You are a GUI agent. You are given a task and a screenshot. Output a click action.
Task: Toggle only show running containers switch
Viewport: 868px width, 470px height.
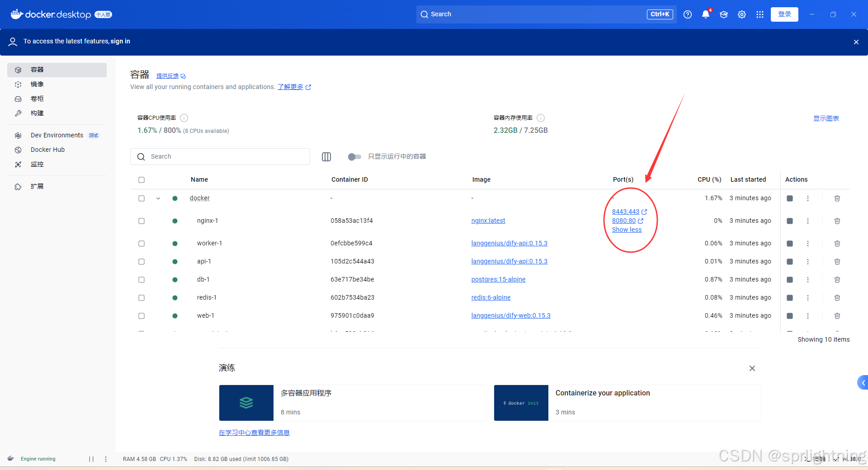click(354, 157)
